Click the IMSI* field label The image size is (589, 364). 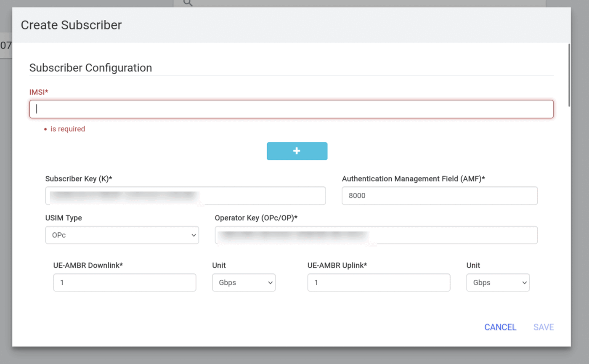coord(39,92)
